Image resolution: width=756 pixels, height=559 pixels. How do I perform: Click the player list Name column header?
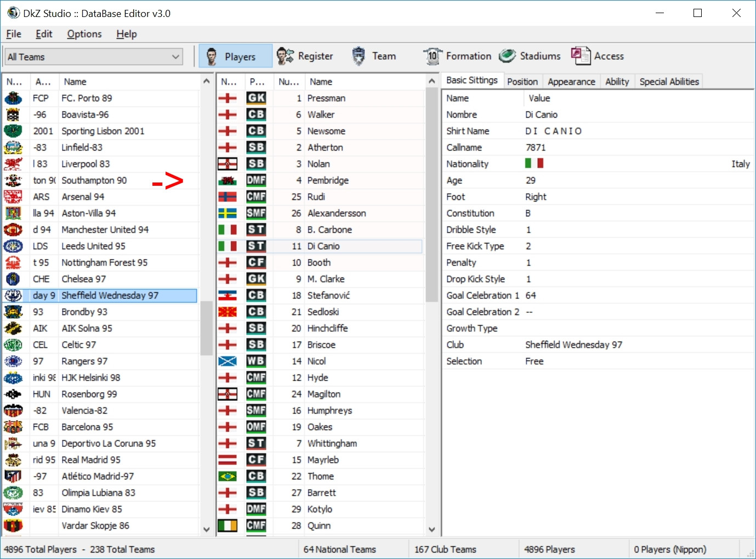click(x=366, y=82)
